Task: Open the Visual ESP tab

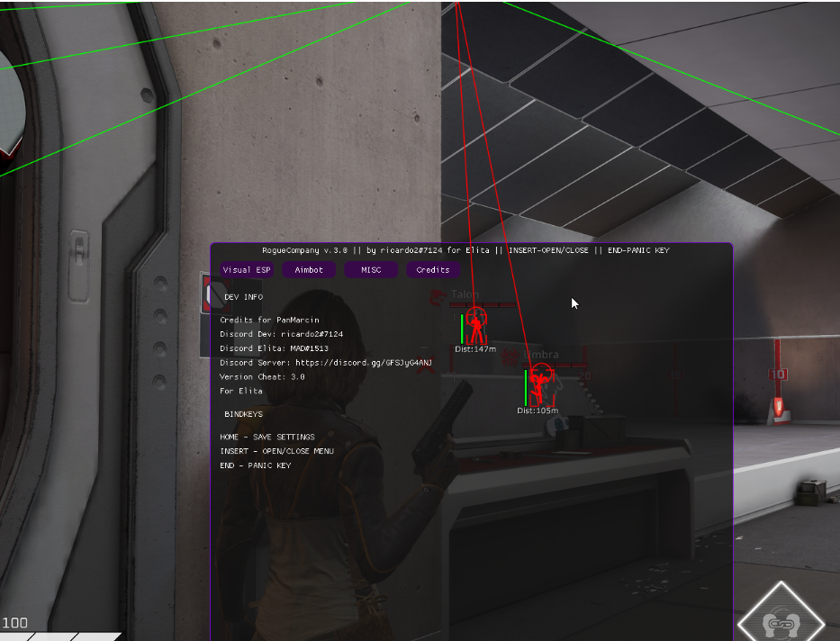Action: pos(247,270)
